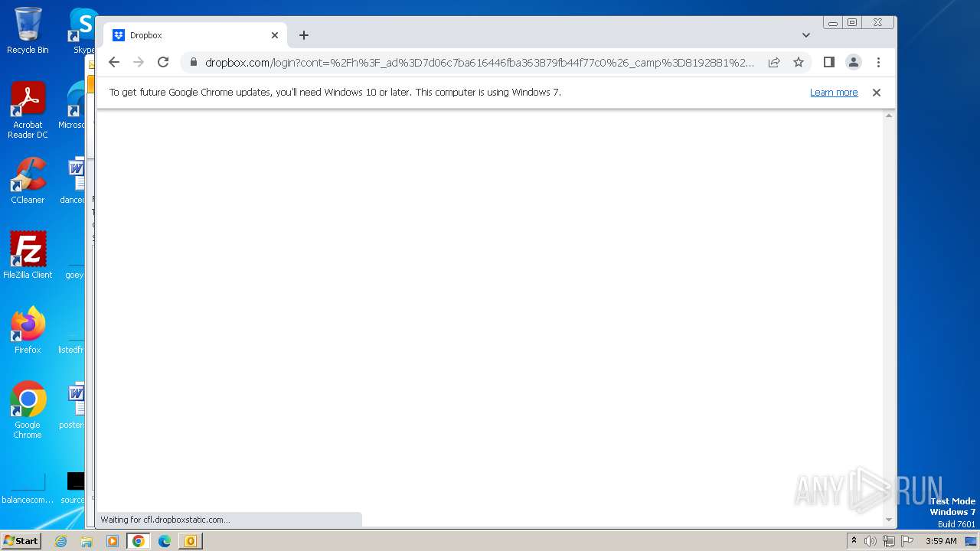Dismiss the Chrome update notification bar

click(877, 93)
